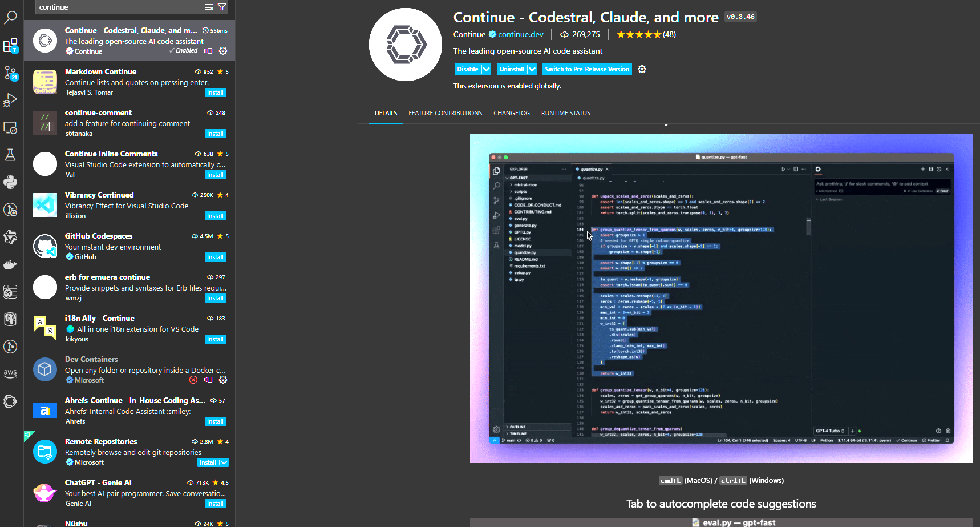
Task: Click sync icon on Dev Containers entry
Action: (208, 380)
